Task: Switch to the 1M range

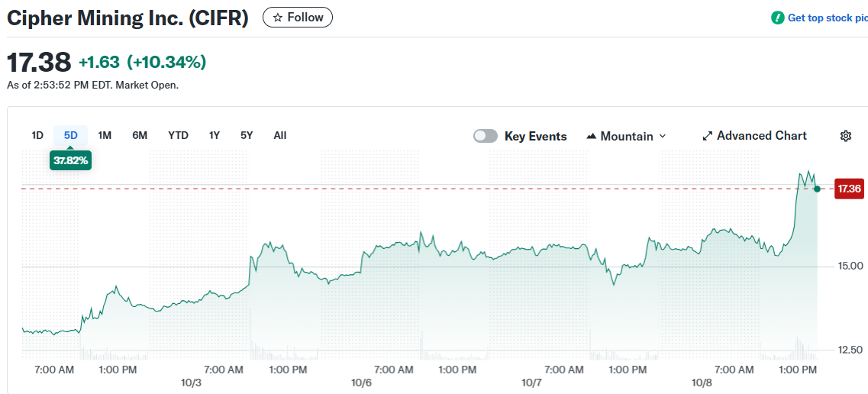Action: (x=105, y=135)
